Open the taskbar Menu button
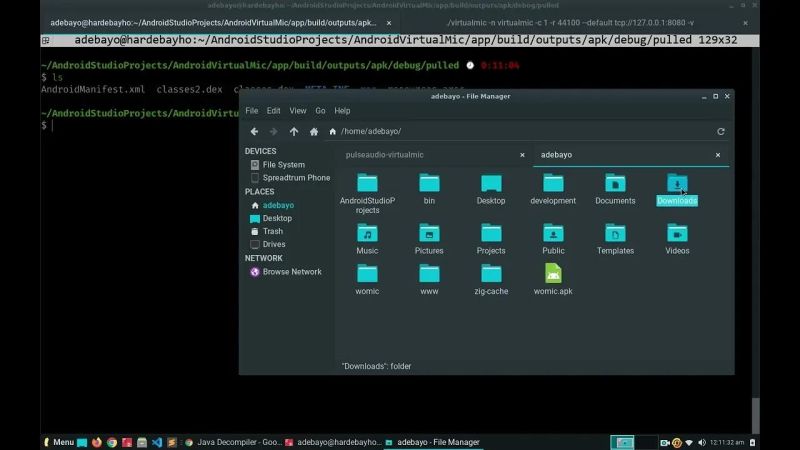Viewport: 800px width, 450px height. click(x=59, y=442)
